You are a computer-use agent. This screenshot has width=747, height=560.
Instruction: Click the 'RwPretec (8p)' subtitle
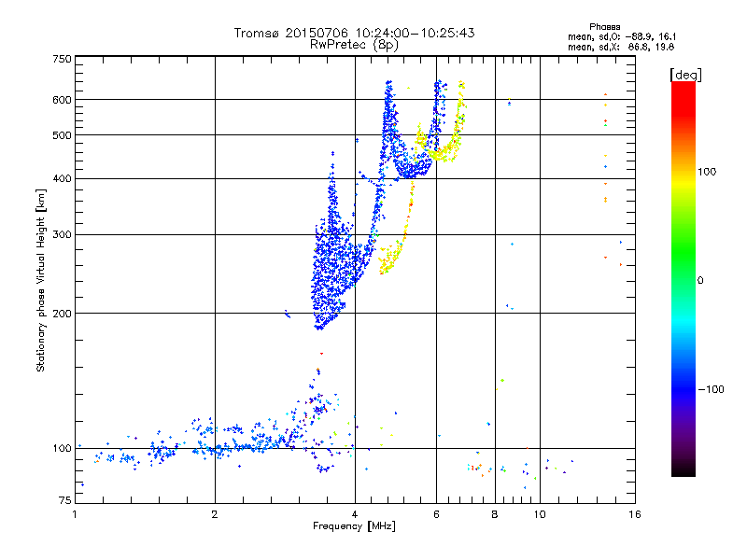[x=354, y=45]
